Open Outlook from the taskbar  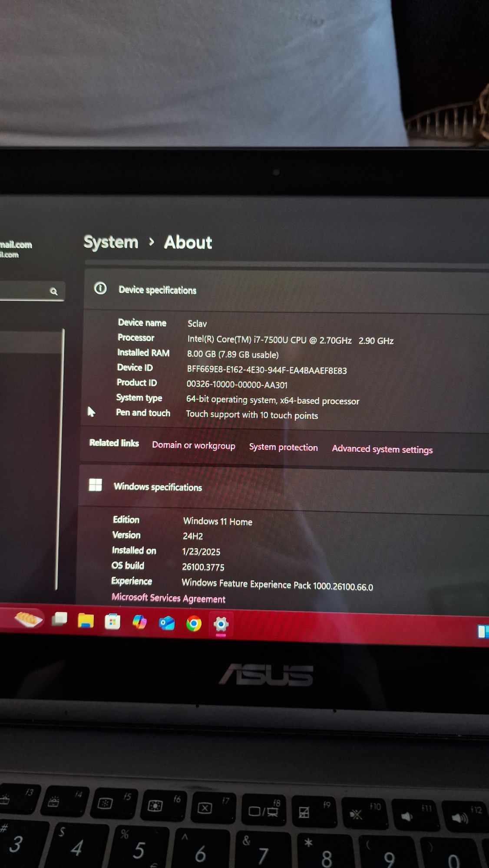coord(167,623)
